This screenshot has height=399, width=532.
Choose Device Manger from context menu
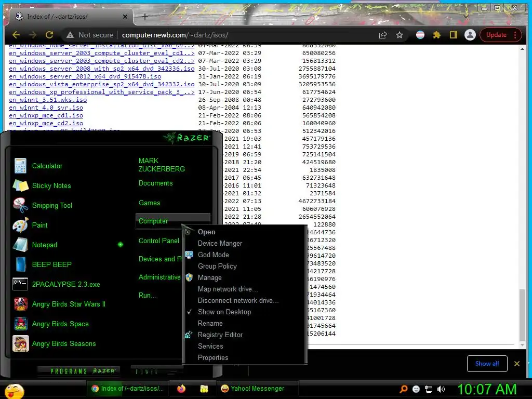click(x=220, y=243)
